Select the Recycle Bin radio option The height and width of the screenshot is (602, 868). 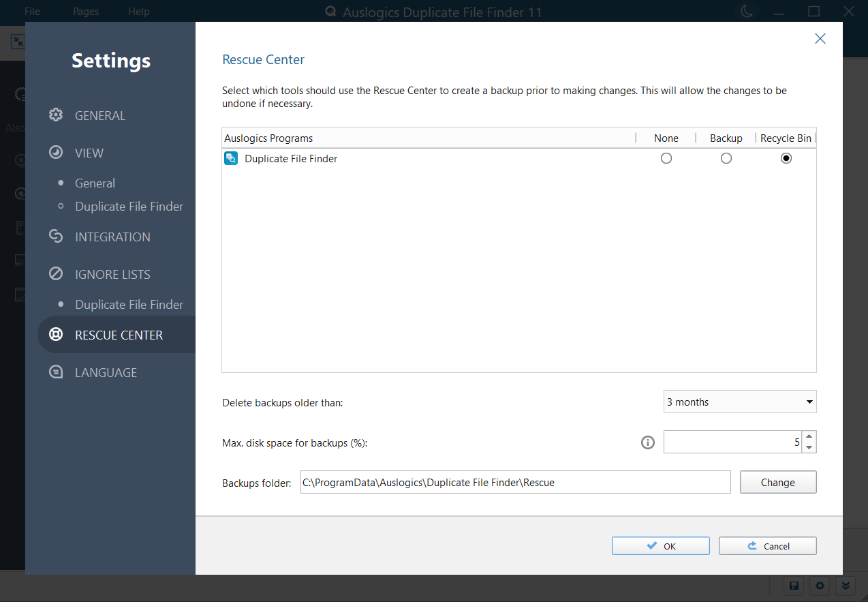point(786,158)
